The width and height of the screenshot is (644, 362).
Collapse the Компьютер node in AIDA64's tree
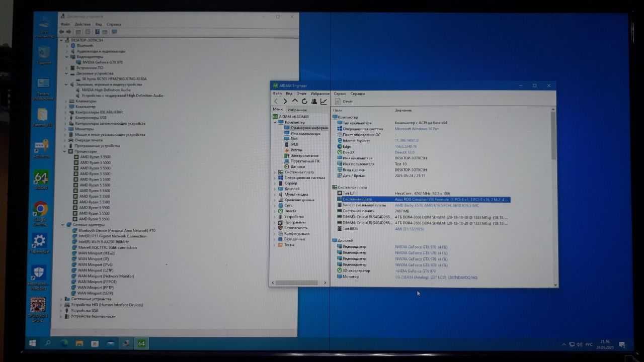[x=275, y=122]
